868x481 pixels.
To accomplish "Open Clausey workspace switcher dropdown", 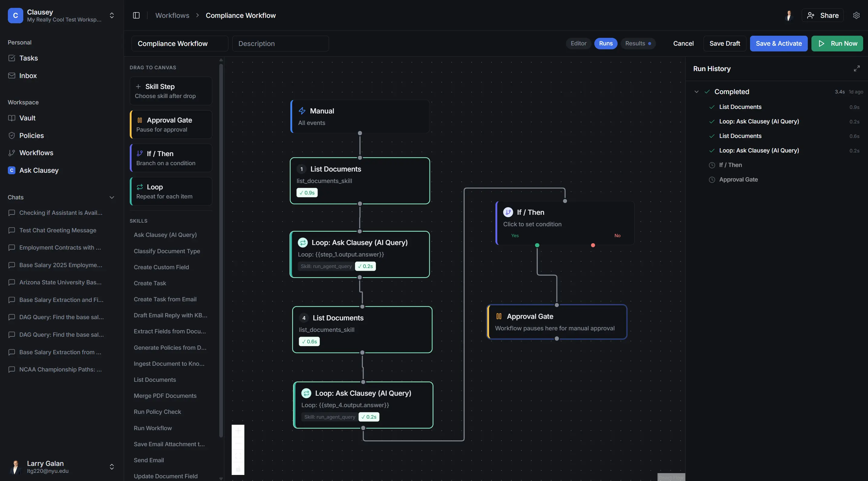I will pos(112,15).
